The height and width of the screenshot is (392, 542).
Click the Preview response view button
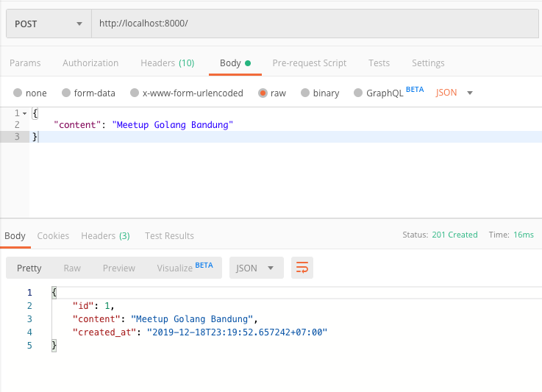coord(118,268)
